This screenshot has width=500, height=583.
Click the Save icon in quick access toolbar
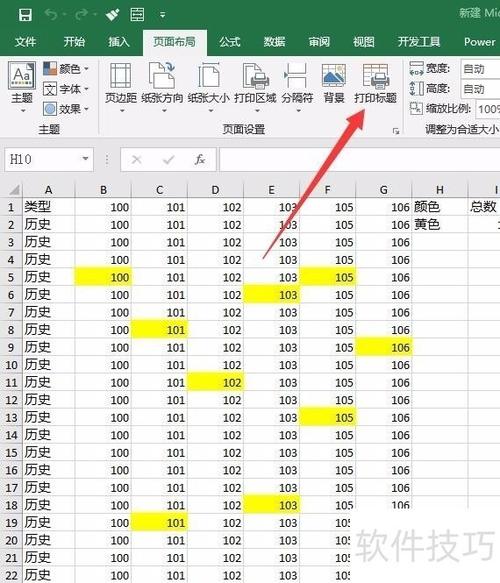coord(25,15)
